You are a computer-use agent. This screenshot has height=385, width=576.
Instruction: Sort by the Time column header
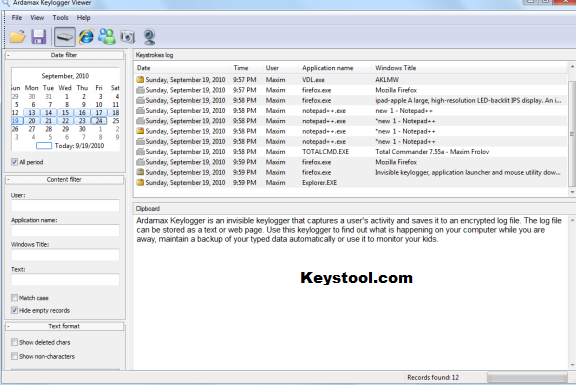[x=246, y=68]
